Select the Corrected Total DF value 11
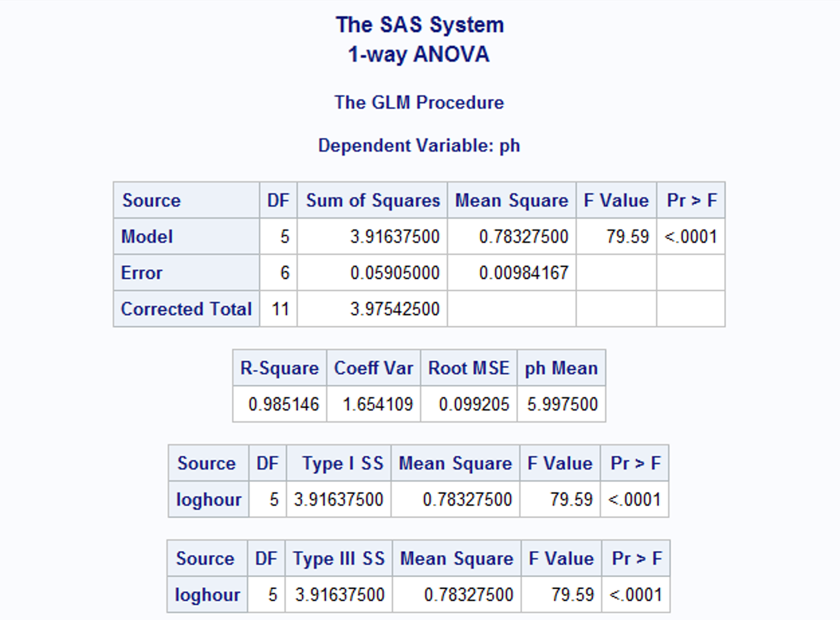Viewport: 840px width, 620px height. pyautogui.click(x=280, y=309)
